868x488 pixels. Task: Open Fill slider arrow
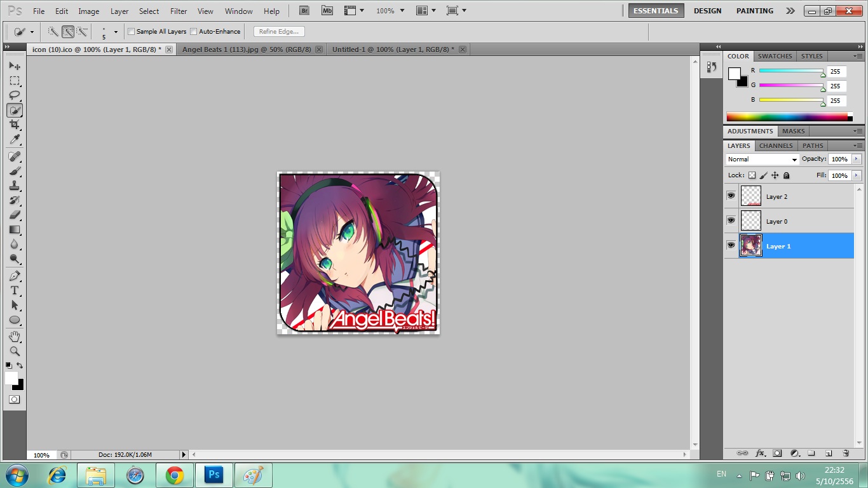(x=857, y=175)
